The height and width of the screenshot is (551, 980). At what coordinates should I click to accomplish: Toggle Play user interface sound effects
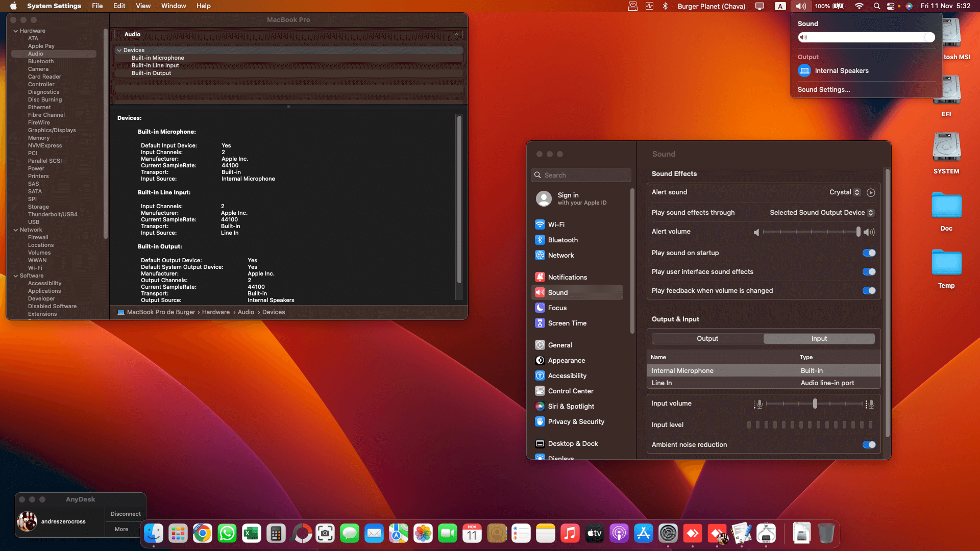pos(869,272)
